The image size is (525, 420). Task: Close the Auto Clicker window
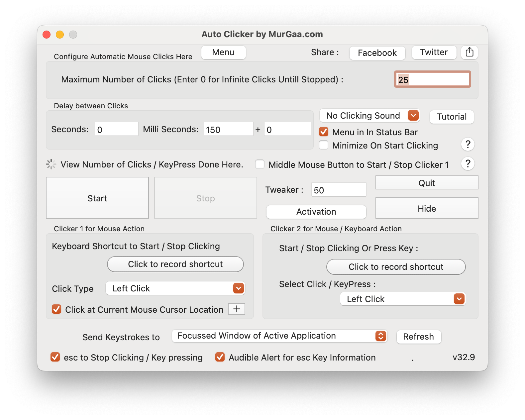click(x=47, y=34)
